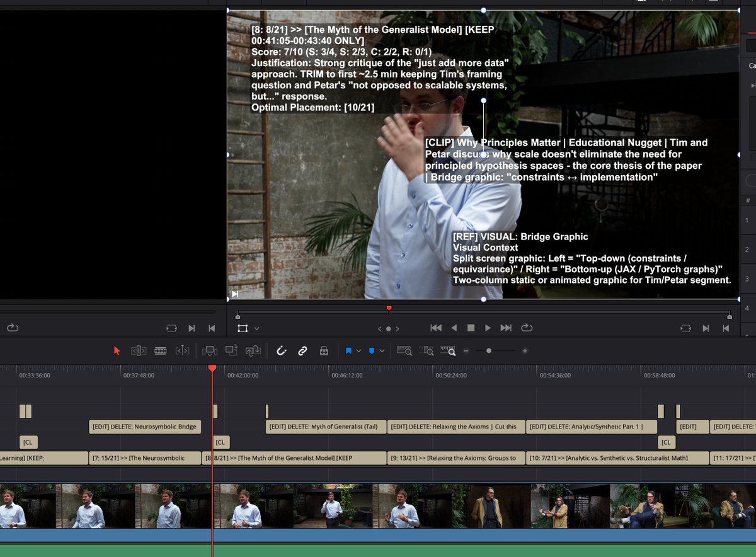Click the Replace Clip toolbar icon

click(253, 351)
